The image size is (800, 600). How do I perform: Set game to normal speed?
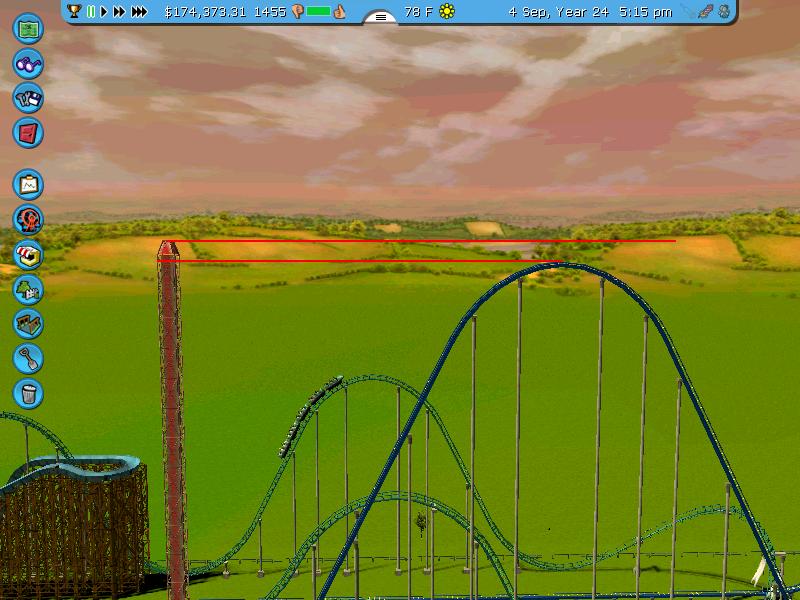pyautogui.click(x=104, y=11)
